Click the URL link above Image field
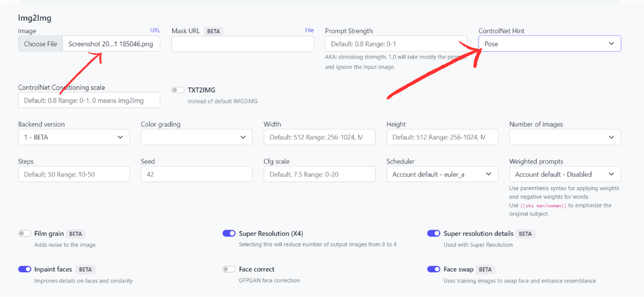Viewport: 644px width, 297px height. (x=155, y=30)
